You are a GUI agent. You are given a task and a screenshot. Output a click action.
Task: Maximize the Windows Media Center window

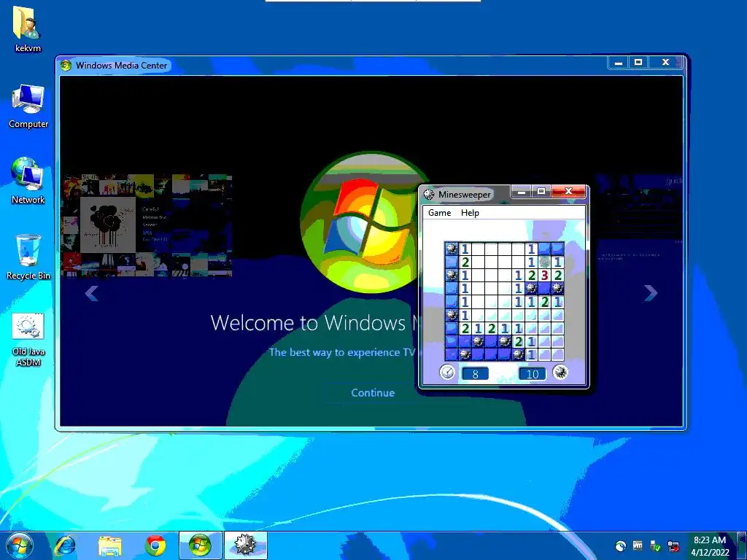[x=638, y=63]
